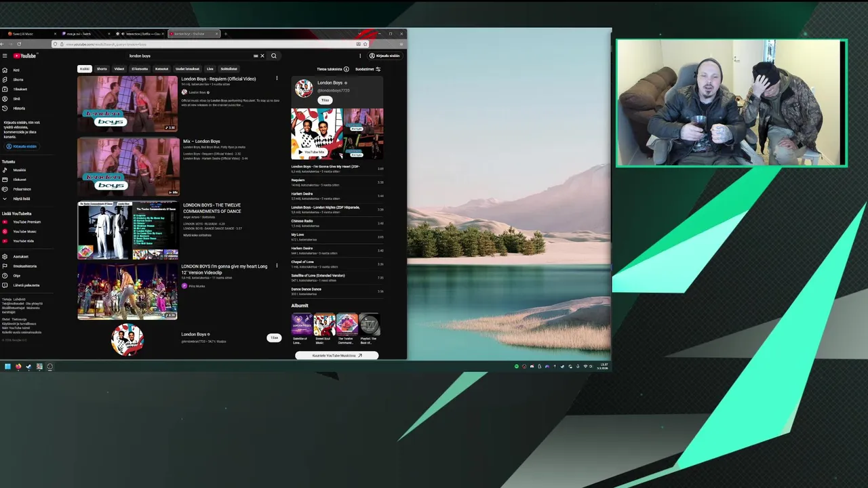868x488 pixels.
Task: Open YouTube Music sidebar link
Action: click(24, 231)
